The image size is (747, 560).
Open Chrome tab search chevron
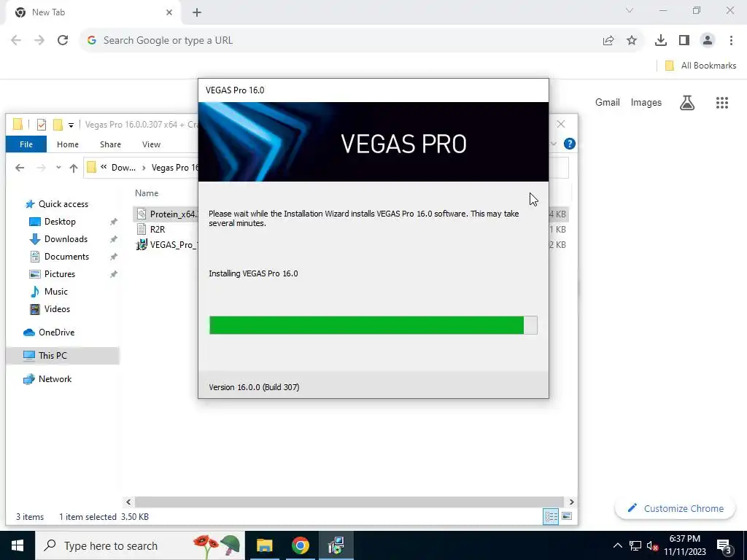click(x=630, y=10)
